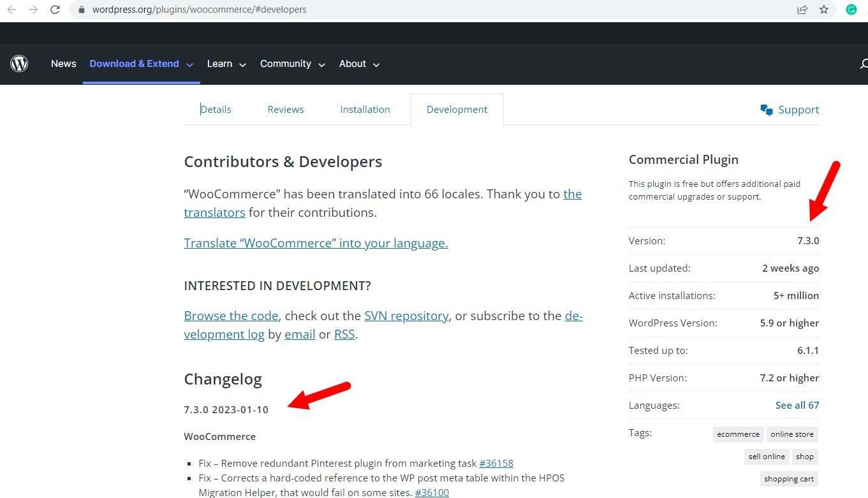This screenshot has height=498, width=868.
Task: Select News in the navigation bar
Action: coord(63,63)
